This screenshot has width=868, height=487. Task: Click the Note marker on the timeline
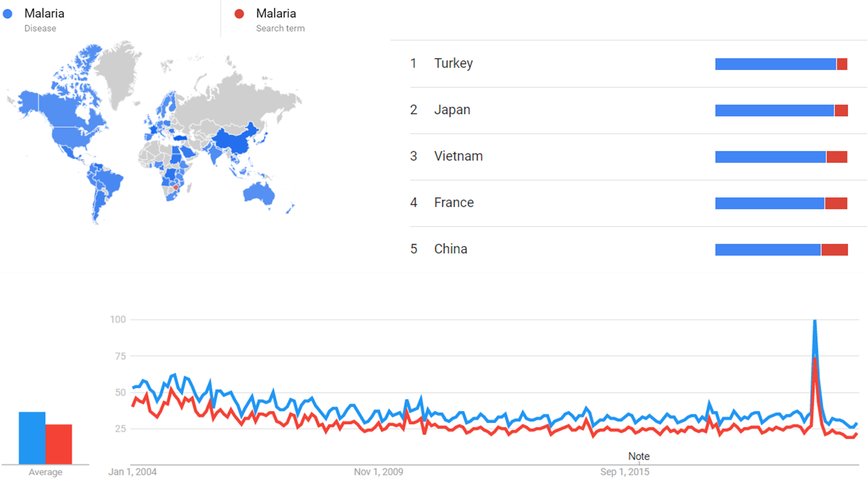coord(639,456)
